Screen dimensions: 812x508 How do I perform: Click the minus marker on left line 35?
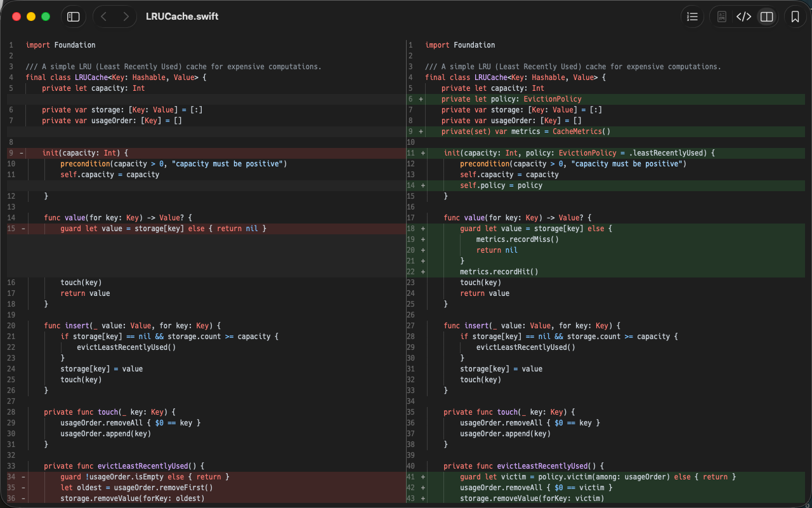(23, 488)
